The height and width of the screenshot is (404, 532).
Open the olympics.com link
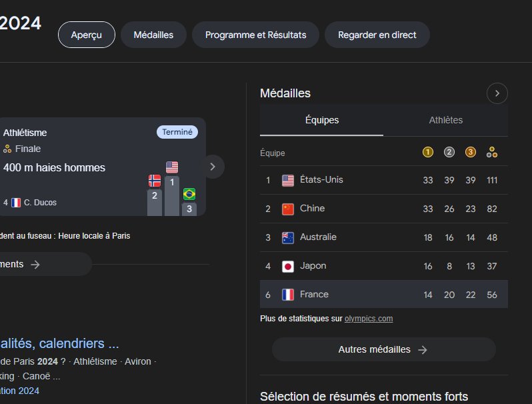369,319
